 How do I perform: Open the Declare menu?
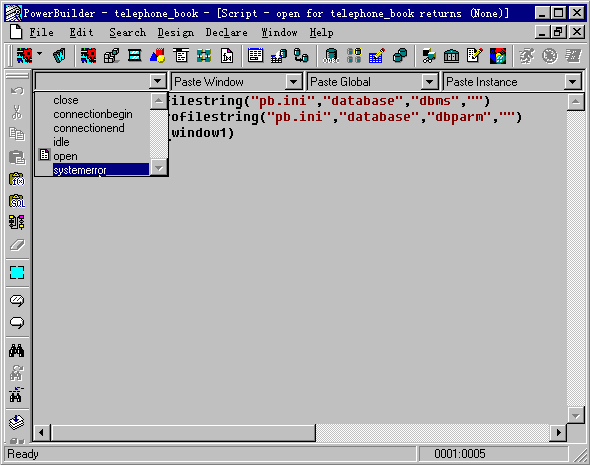[x=227, y=33]
